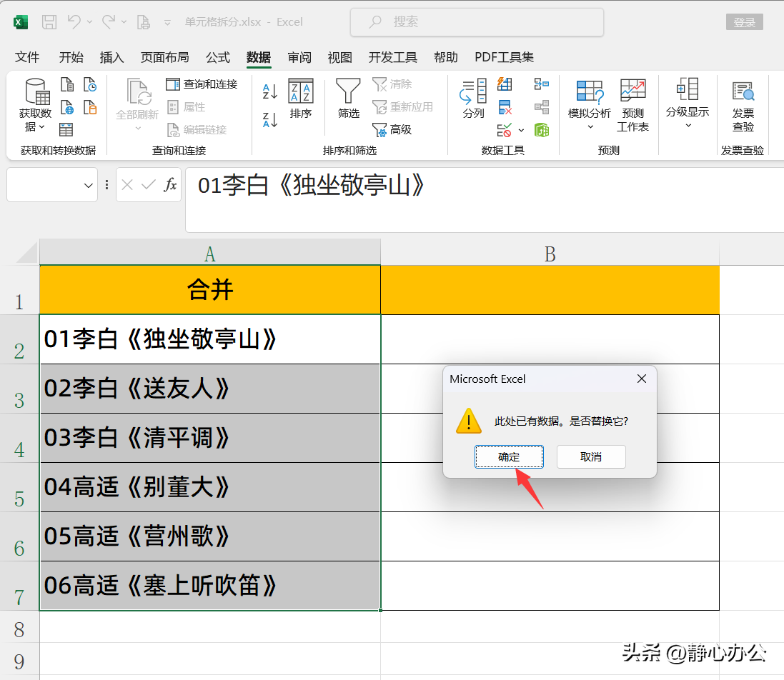
Task: Switch to the View (视图) tab
Action: click(339, 57)
